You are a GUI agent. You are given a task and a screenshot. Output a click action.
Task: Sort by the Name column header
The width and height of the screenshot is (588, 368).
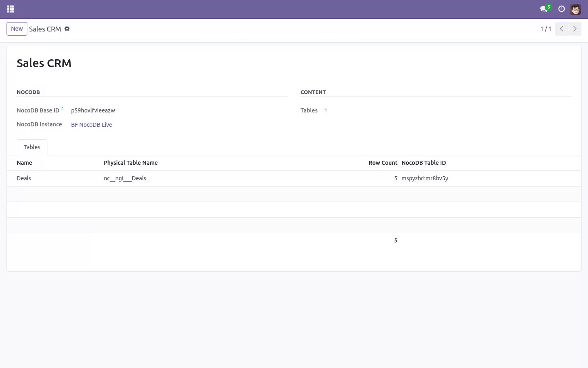24,163
